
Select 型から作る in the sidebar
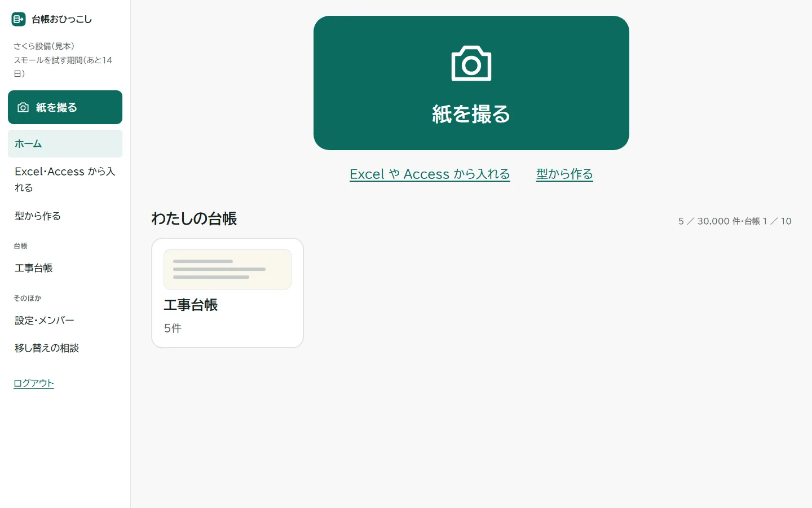tap(65, 216)
